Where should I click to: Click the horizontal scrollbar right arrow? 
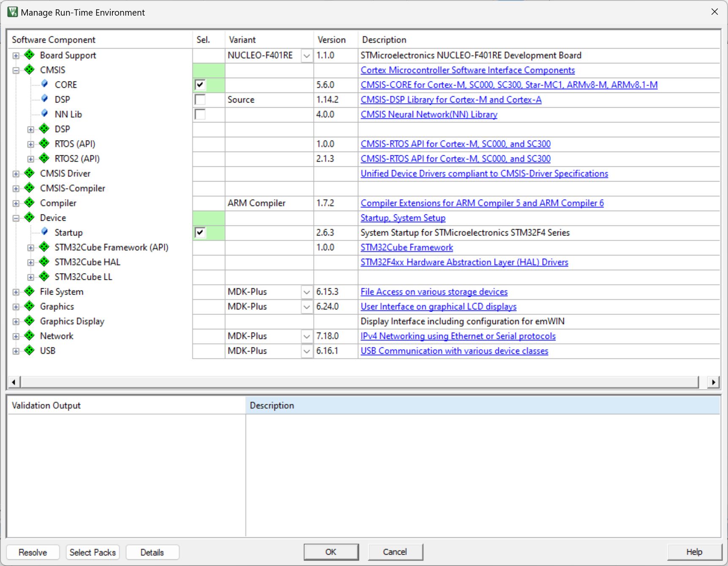point(713,382)
